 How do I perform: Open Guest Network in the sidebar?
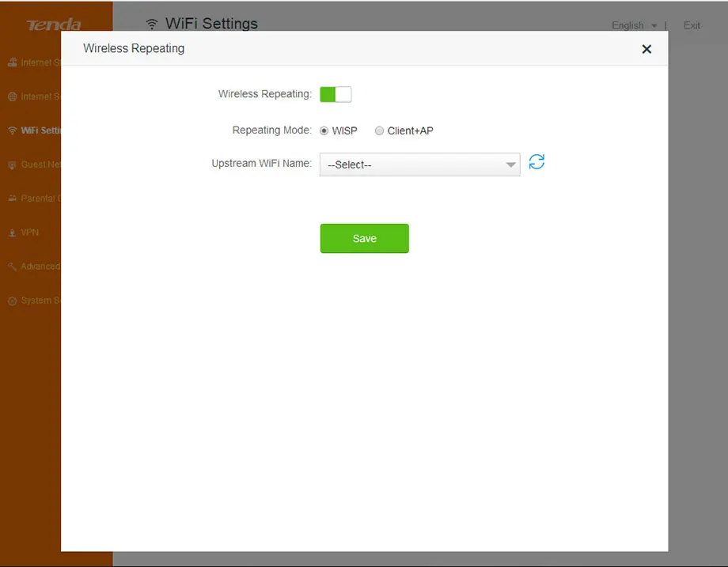(x=34, y=164)
